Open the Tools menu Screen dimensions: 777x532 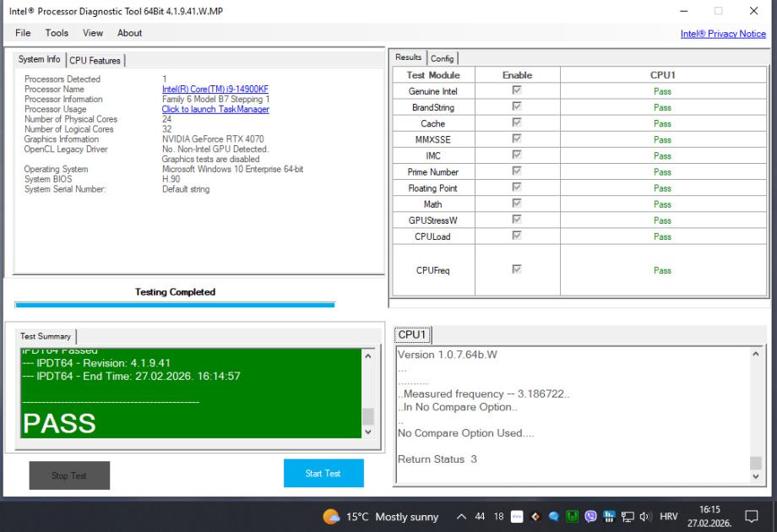tap(57, 33)
